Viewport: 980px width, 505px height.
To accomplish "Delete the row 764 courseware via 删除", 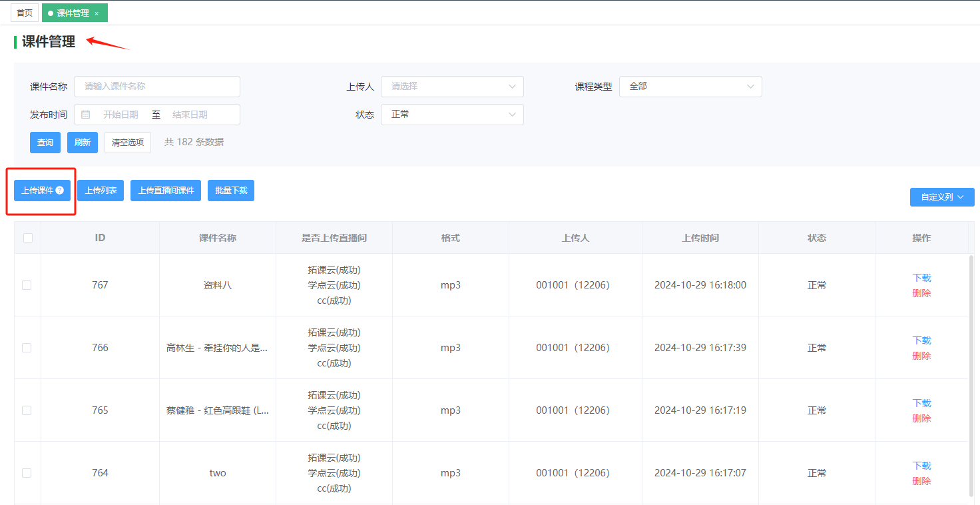I will pos(921,481).
